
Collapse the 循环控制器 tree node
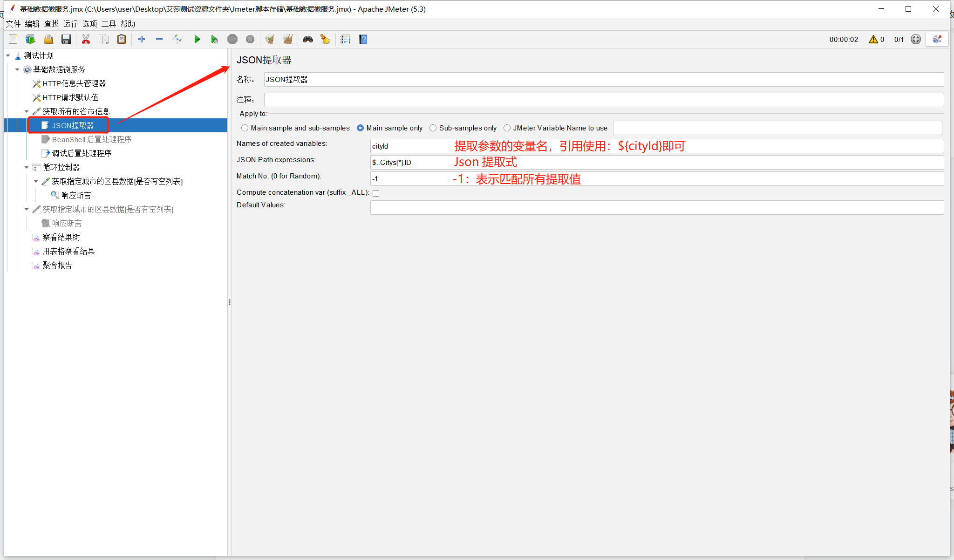click(x=27, y=167)
